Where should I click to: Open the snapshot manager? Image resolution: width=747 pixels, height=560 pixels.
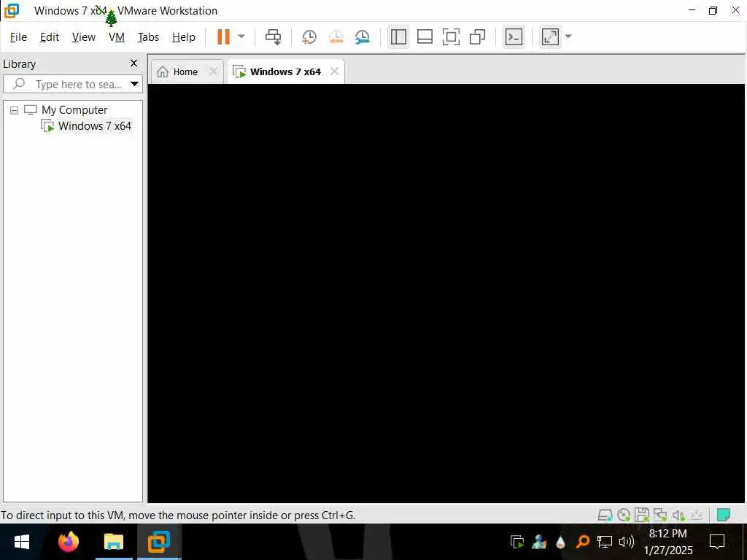tap(363, 36)
